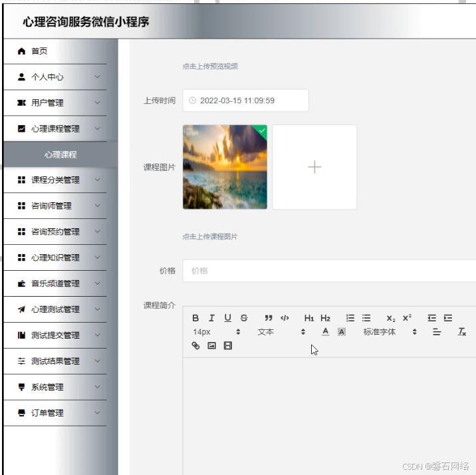Expand 咨询预约管理 menu
This screenshot has height=475, width=476.
(x=55, y=232)
